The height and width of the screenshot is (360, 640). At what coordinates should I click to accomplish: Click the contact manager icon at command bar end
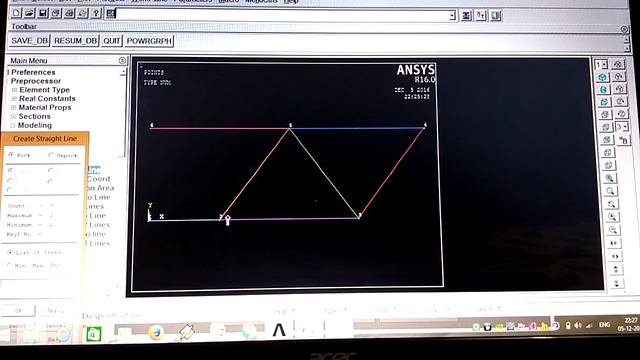(x=496, y=16)
